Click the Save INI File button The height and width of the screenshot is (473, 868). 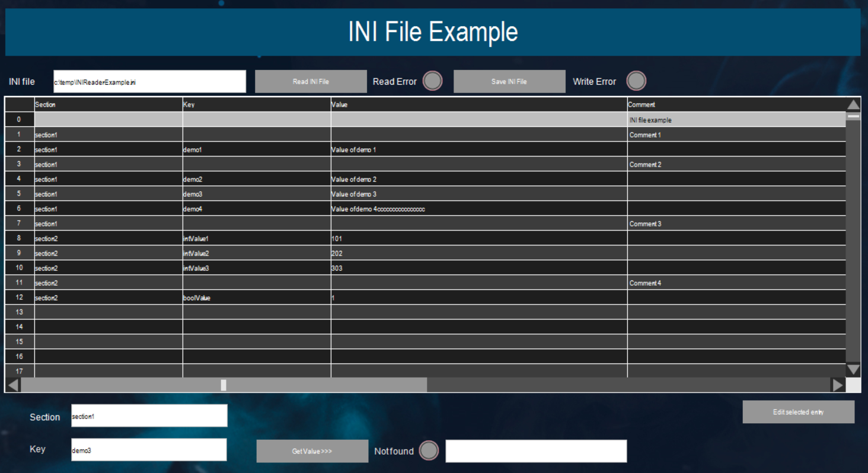509,81
